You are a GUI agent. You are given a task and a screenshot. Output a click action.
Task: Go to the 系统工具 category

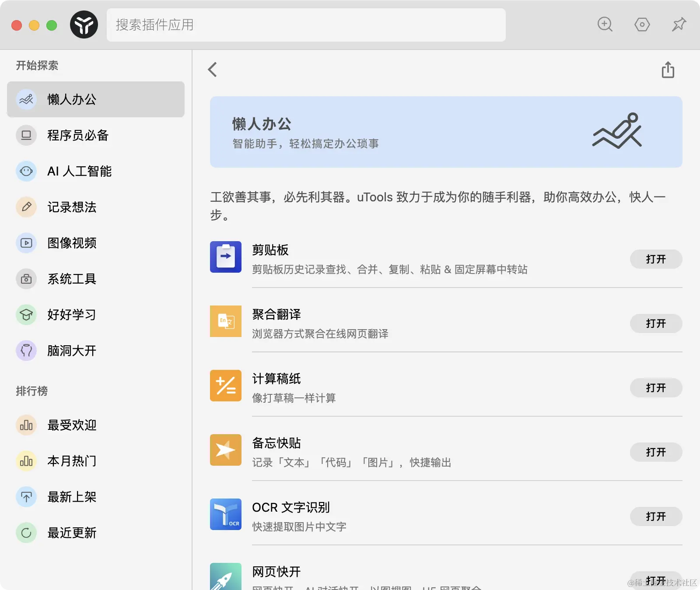click(96, 279)
